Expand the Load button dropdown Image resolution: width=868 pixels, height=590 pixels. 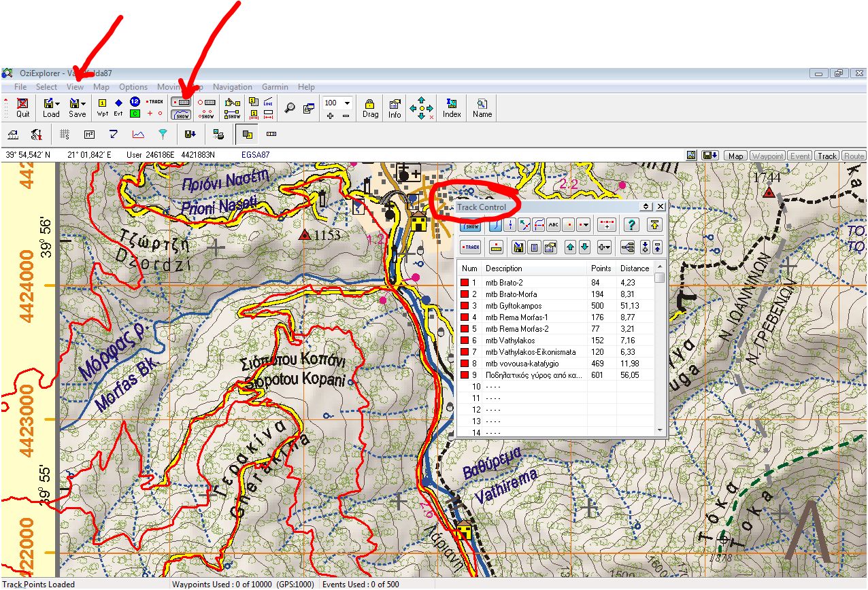[x=57, y=104]
